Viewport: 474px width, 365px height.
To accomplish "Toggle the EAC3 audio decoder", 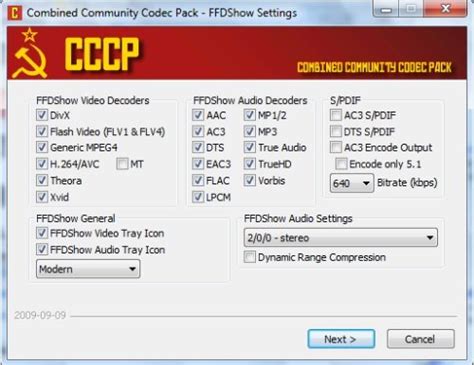I will click(x=198, y=164).
